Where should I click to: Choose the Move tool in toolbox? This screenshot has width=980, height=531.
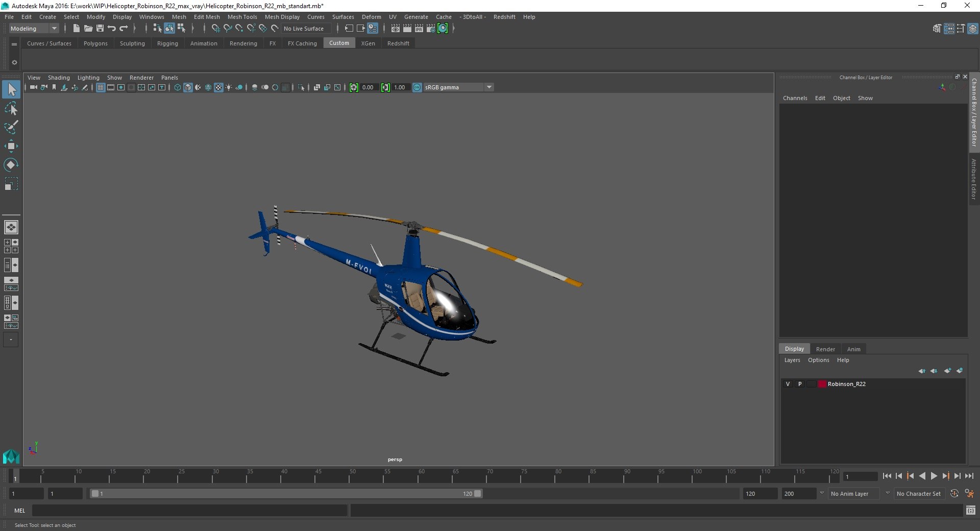coord(11,146)
